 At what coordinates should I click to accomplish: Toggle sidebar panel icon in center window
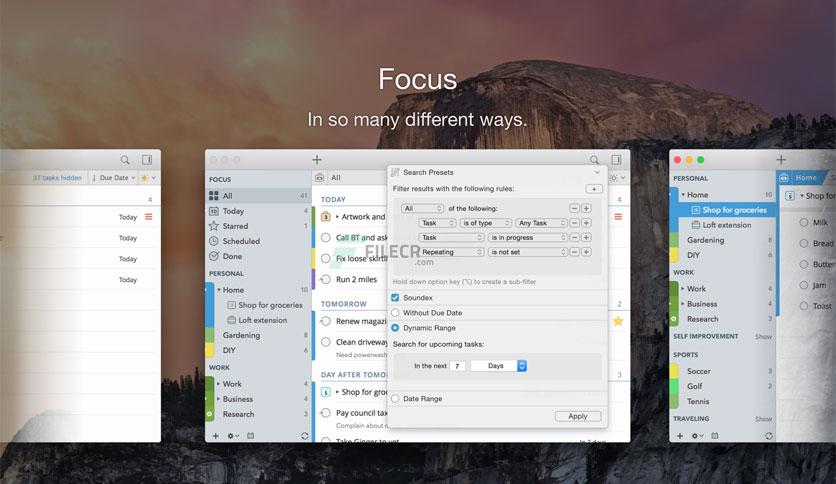coord(616,159)
